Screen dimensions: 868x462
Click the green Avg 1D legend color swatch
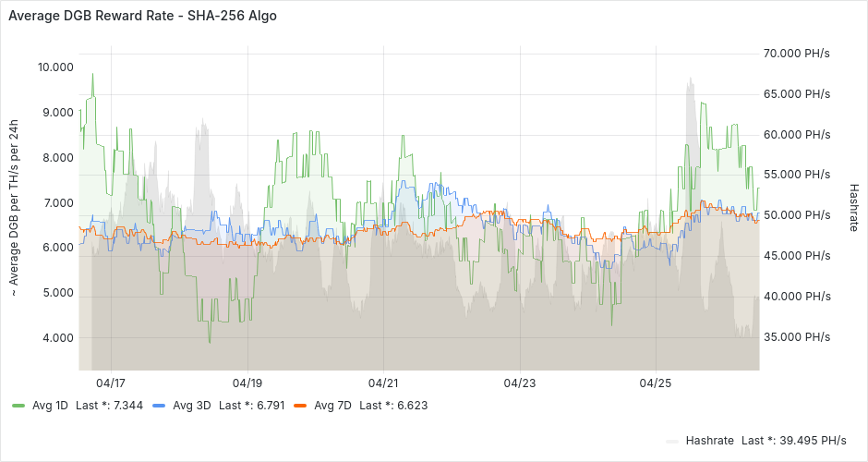point(18,406)
